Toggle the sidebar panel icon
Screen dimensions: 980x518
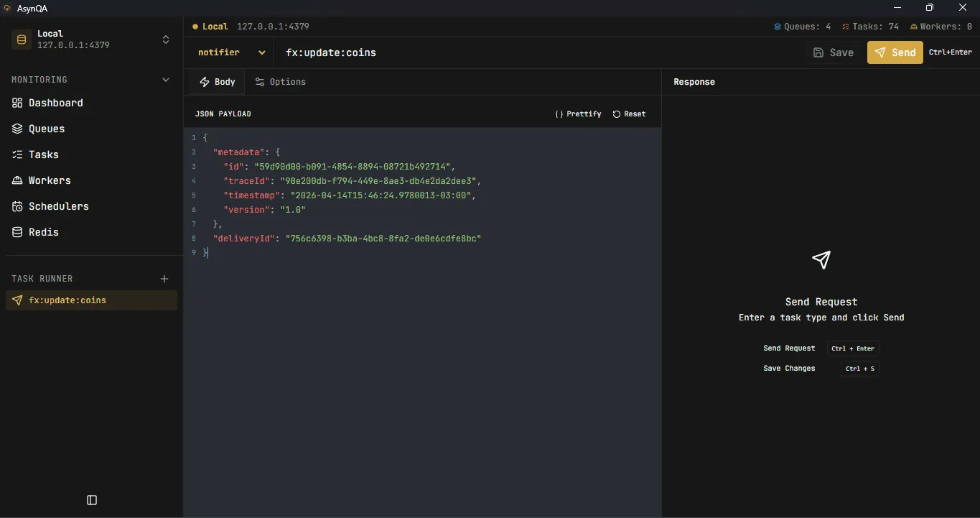point(92,500)
